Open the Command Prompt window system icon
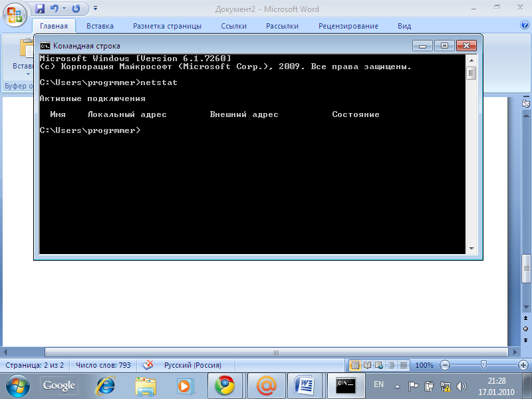The height and width of the screenshot is (399, 532). [45, 46]
